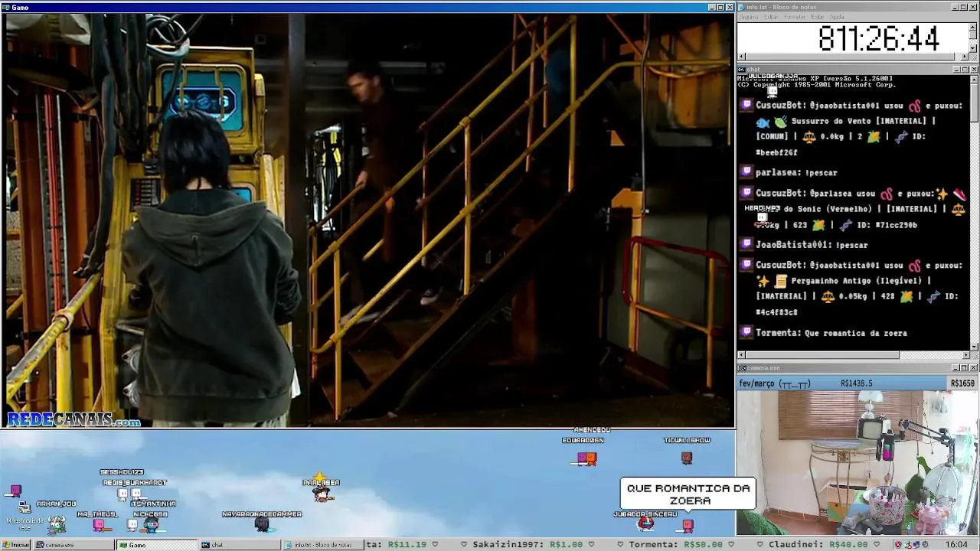Click the NICHC658 avatar with the blue visor
The height and width of the screenshot is (551, 980).
coord(152,525)
